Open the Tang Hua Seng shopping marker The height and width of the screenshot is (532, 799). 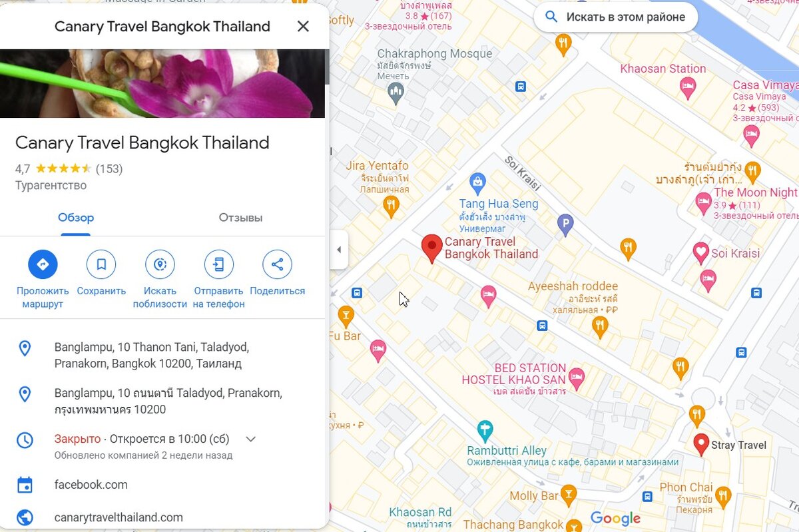(x=477, y=180)
